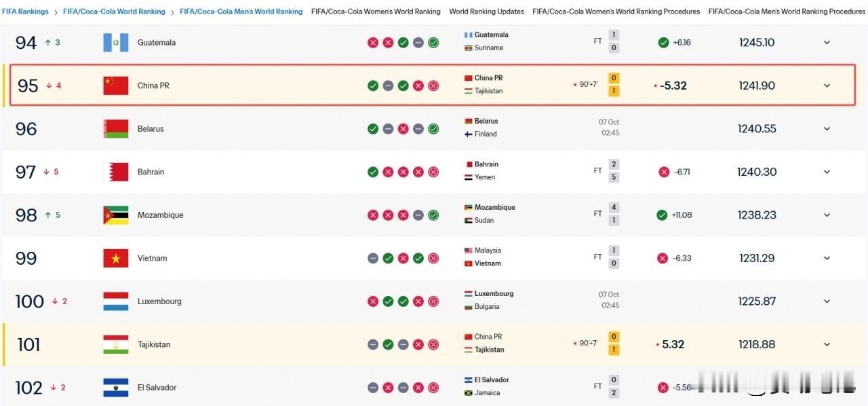Click the red loss icon beside -6.71
This screenshot has width=868, height=406.
[x=663, y=172]
